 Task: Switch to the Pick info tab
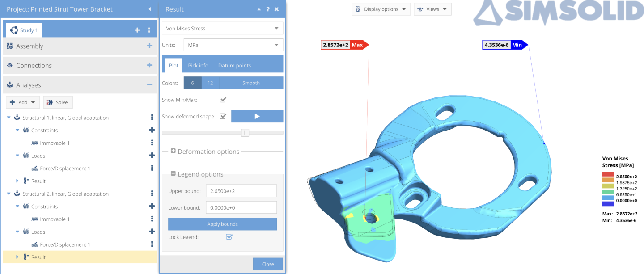(198, 66)
